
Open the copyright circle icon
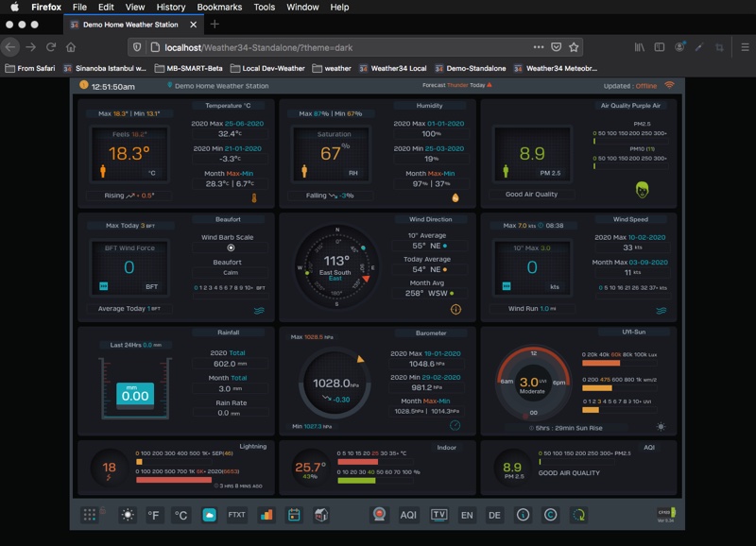550,515
